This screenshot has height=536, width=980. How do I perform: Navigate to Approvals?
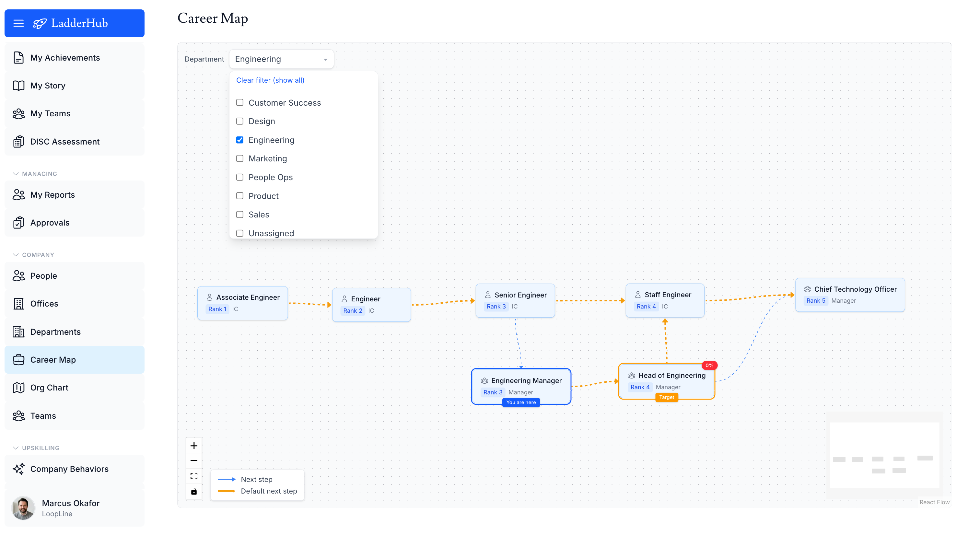pyautogui.click(x=75, y=223)
